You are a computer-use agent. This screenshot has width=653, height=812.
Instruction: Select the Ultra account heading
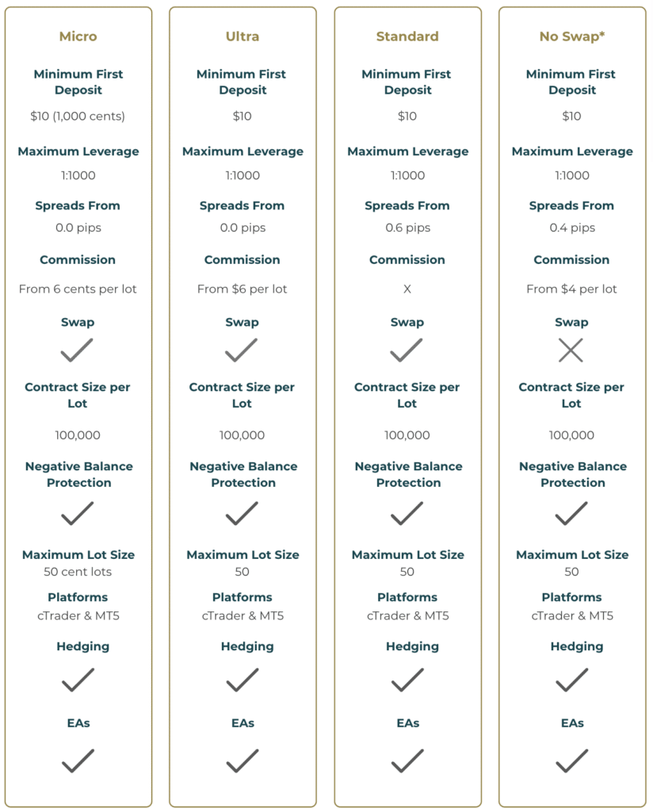(242, 36)
